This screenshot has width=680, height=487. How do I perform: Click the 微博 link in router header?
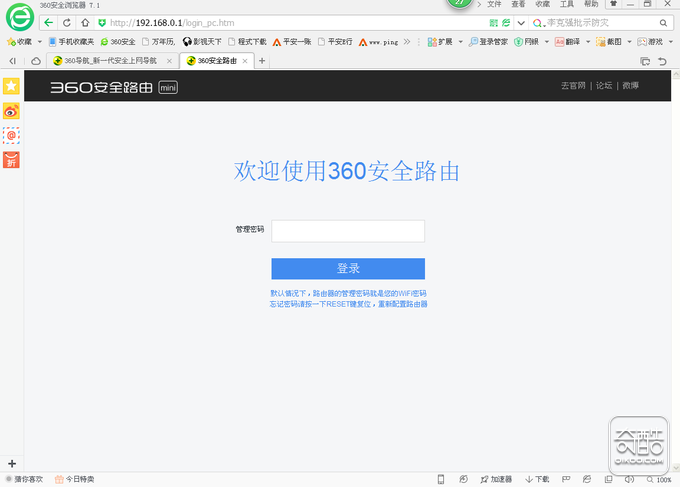pyautogui.click(x=631, y=86)
